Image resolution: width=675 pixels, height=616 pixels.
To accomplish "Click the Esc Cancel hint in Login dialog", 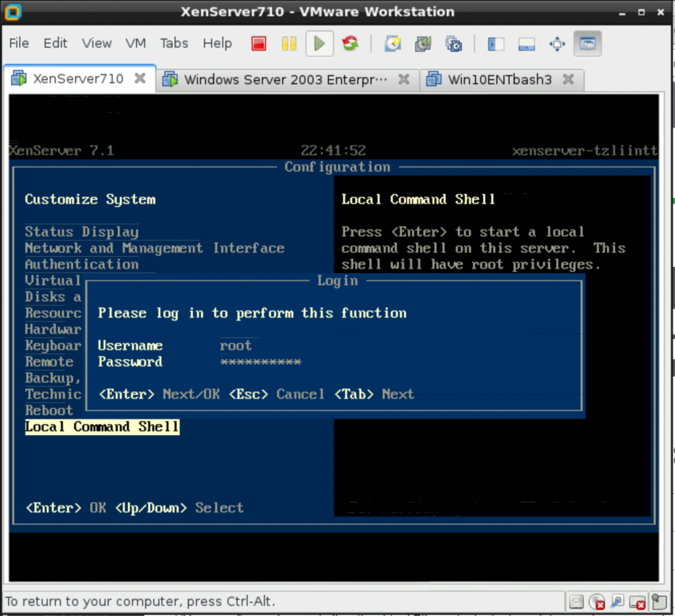I will [276, 394].
